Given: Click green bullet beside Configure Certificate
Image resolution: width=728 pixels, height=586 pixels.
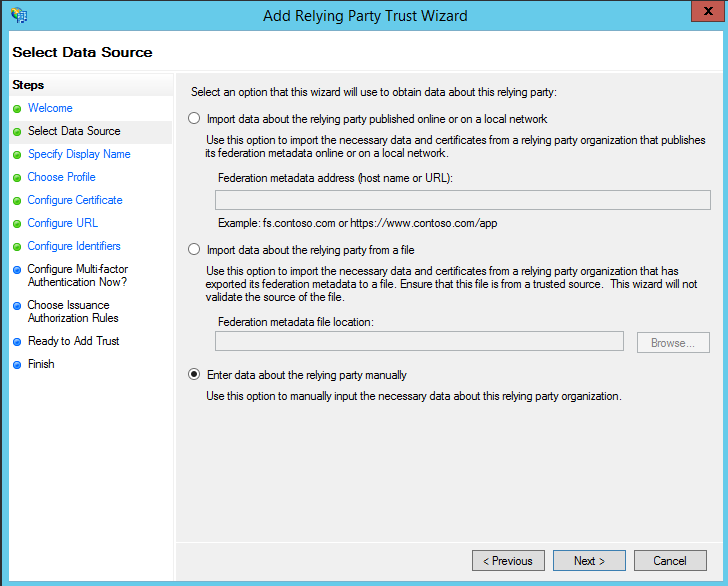Looking at the screenshot, I should pyautogui.click(x=17, y=201).
